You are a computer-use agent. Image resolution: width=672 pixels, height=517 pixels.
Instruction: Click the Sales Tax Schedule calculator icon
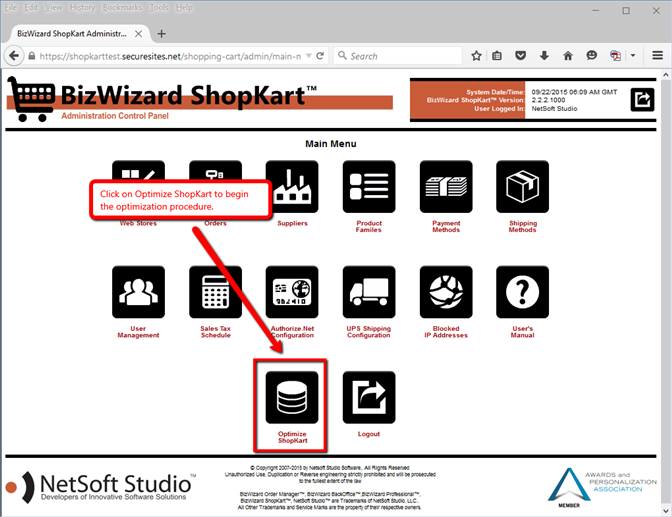[215, 292]
